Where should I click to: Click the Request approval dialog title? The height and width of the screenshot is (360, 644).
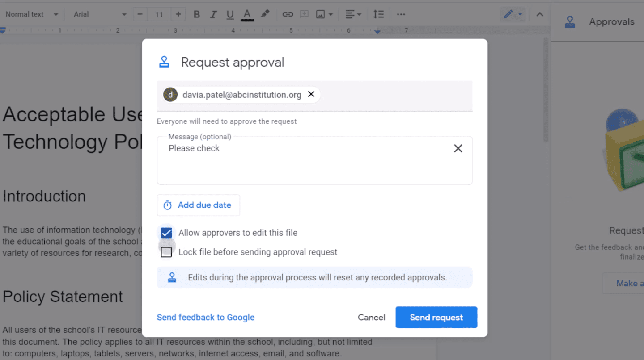pos(233,62)
